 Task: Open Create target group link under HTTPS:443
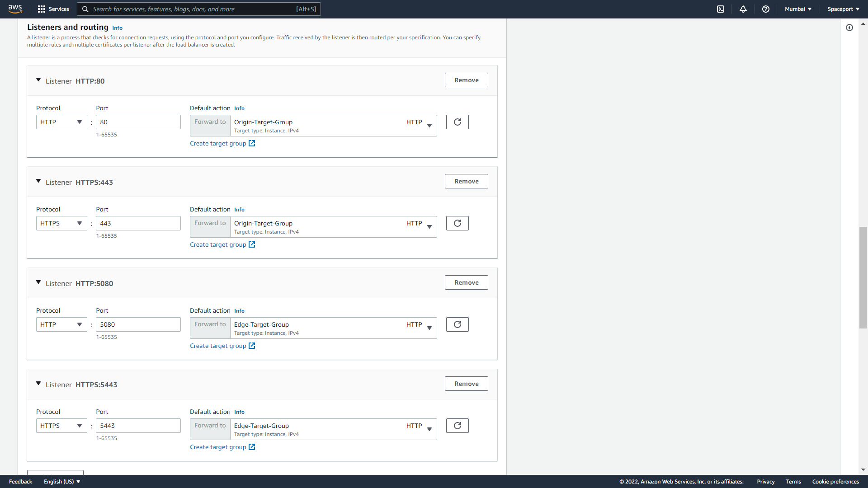point(222,244)
